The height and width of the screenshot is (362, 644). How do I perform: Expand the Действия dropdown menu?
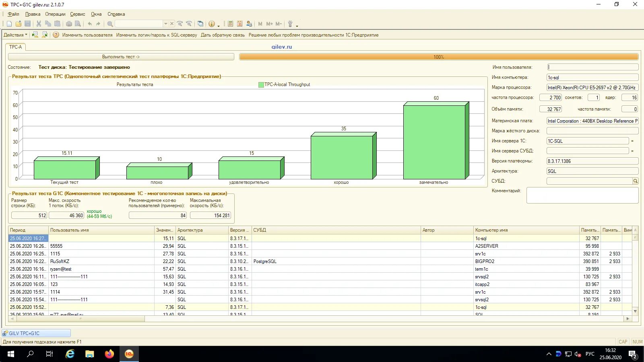[x=15, y=35]
